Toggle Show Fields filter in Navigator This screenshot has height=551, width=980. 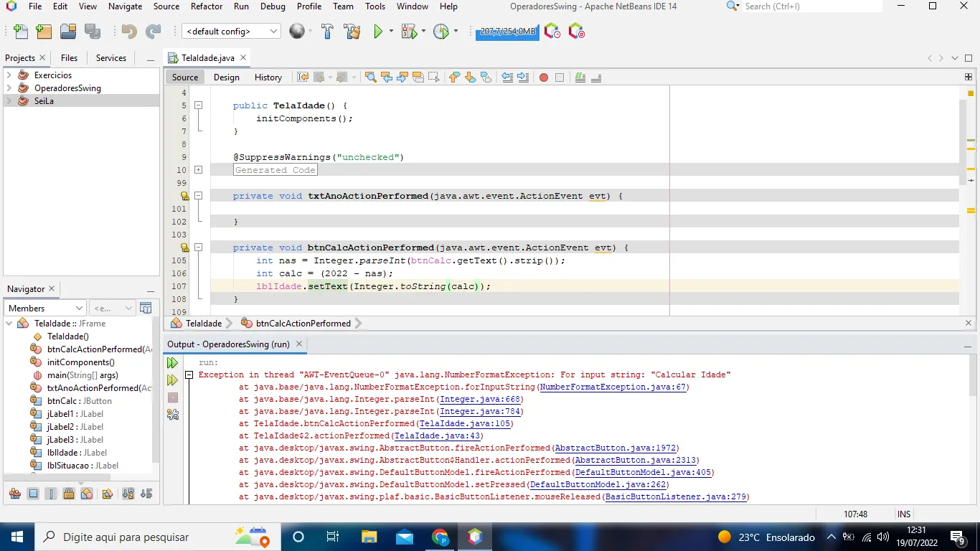(x=33, y=494)
